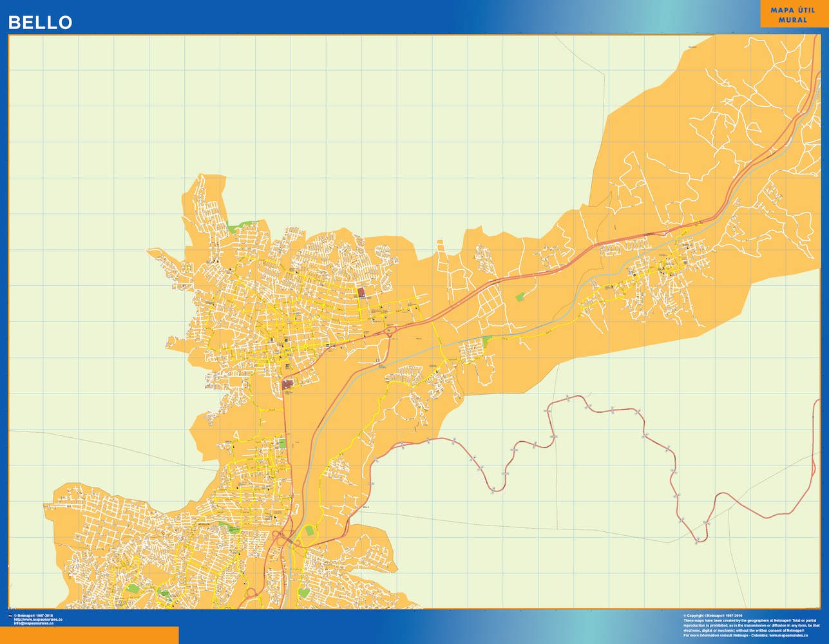Screen dimensions: 829x644
Task: Select the roundabout symbol on the main highway
Action: tap(389, 330)
